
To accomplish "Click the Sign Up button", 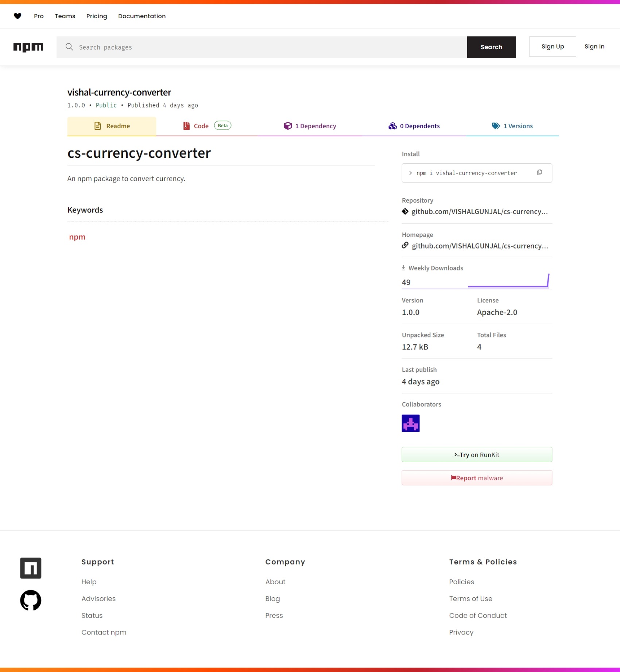I will (553, 46).
